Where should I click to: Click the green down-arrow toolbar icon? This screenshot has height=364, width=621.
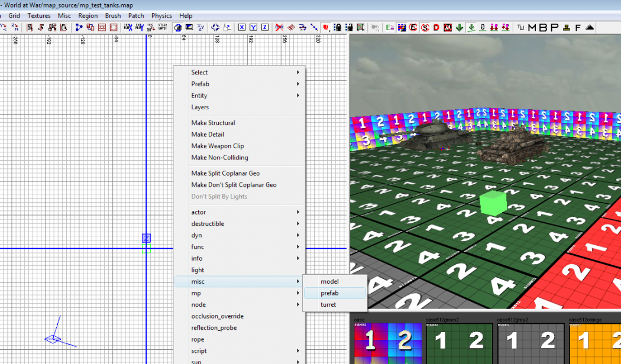(460, 27)
